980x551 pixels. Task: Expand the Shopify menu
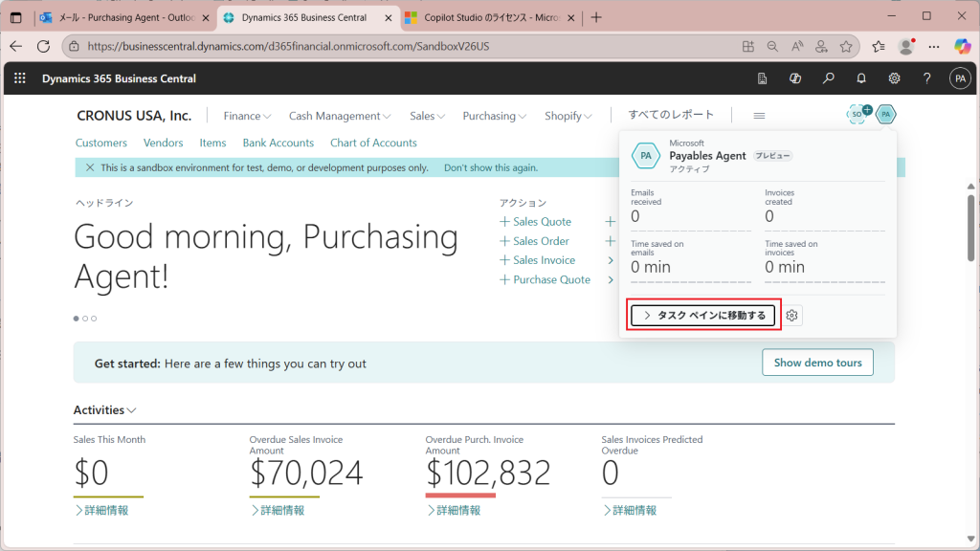568,116
